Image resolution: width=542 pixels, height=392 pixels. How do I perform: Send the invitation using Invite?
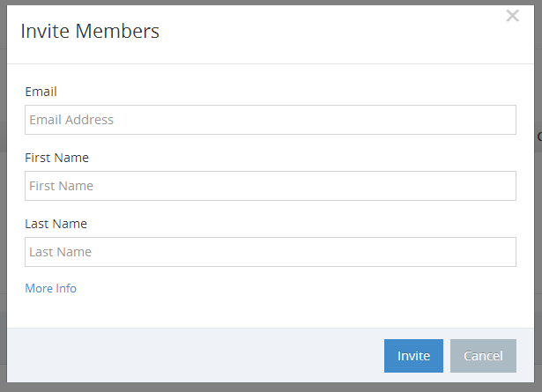tap(413, 356)
